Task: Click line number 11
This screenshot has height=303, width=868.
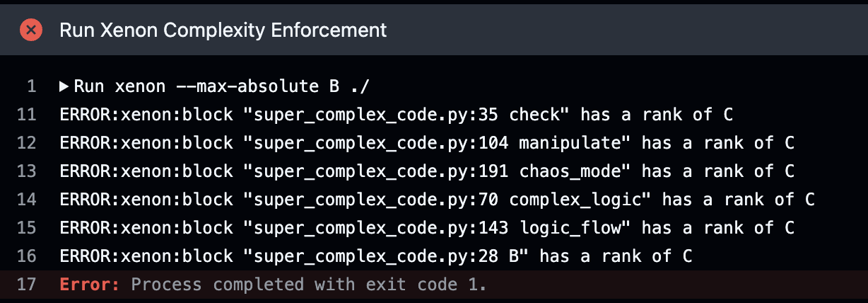Action: [x=27, y=115]
